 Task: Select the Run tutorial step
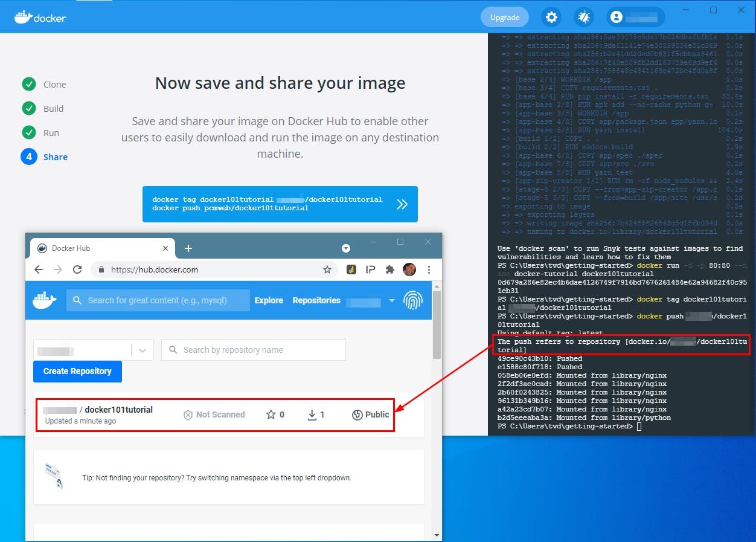[x=40, y=133]
